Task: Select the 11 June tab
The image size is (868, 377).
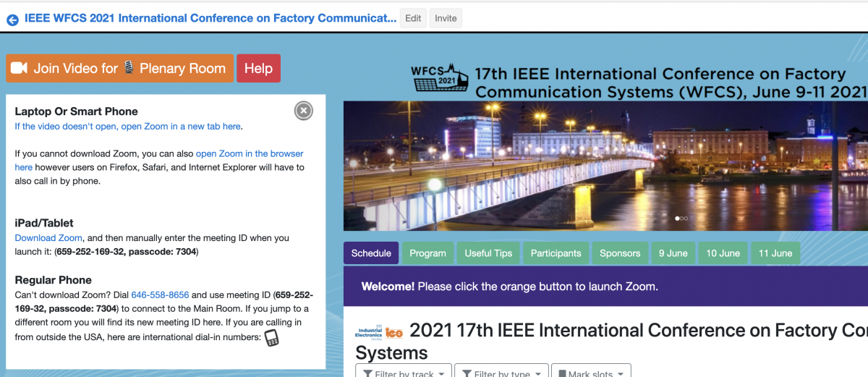Action: pos(775,253)
